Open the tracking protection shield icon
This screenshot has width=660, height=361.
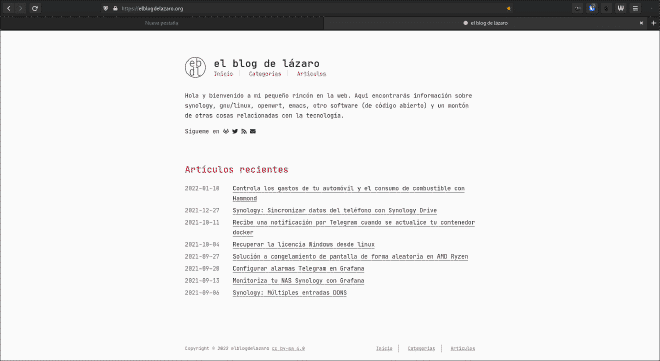[x=106, y=8]
